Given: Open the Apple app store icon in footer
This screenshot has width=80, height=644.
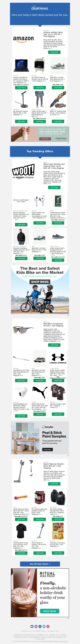Looking at the screenshot, I should tap(32, 626).
